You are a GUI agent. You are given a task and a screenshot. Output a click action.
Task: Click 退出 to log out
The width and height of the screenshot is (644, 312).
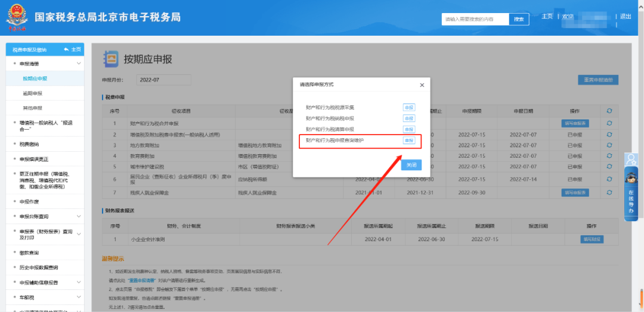click(x=626, y=17)
